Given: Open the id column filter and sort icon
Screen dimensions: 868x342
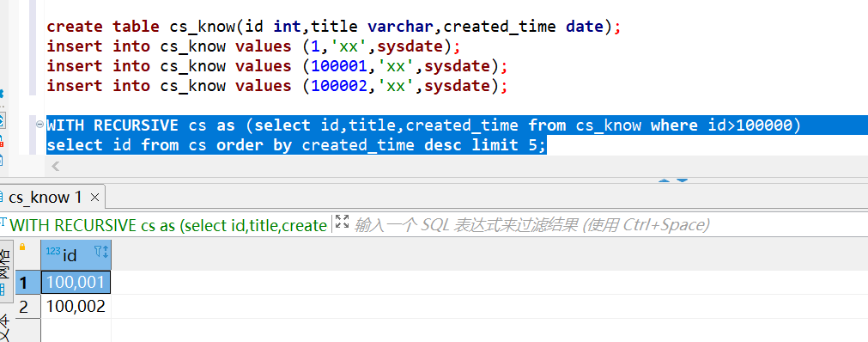Looking at the screenshot, I should coord(101,253).
